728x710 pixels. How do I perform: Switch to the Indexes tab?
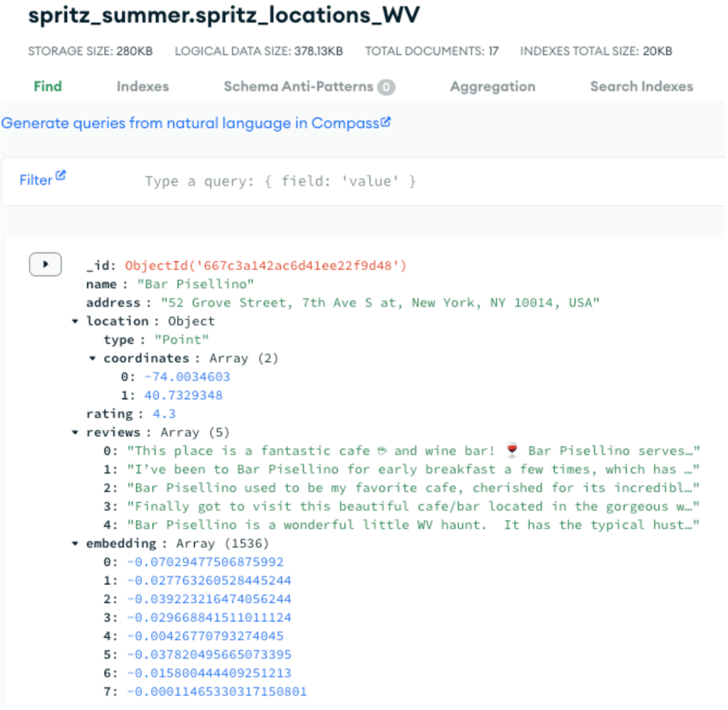(144, 86)
